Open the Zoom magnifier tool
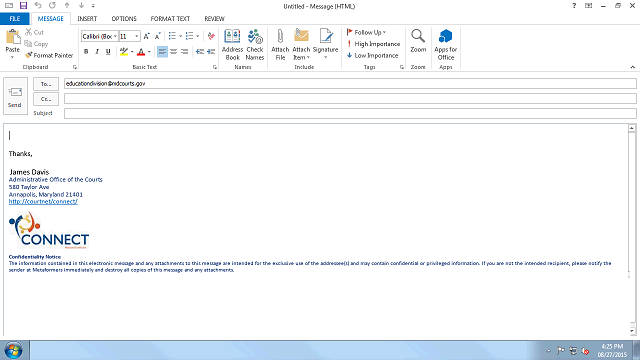This screenshot has width=640, height=360. coord(418,41)
